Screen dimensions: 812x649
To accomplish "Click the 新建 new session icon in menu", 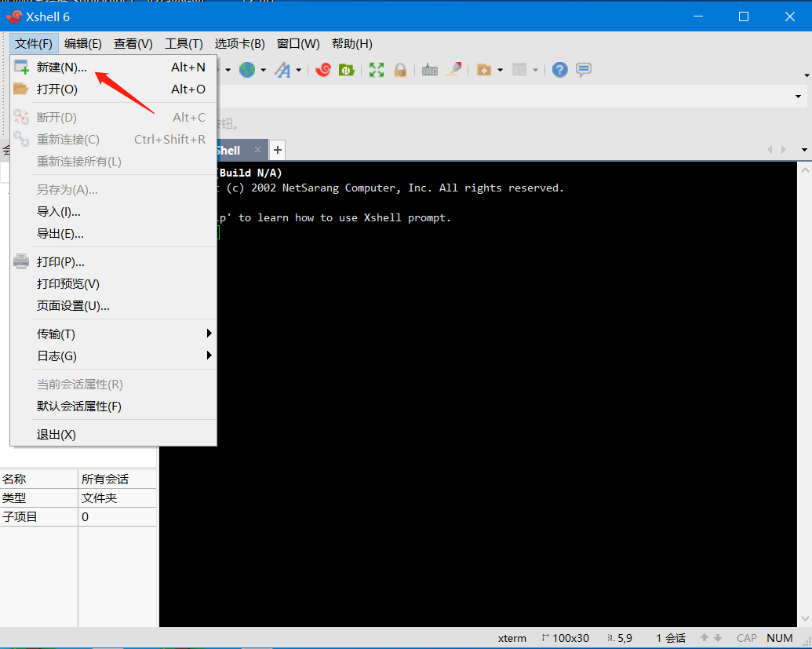I will (21, 67).
